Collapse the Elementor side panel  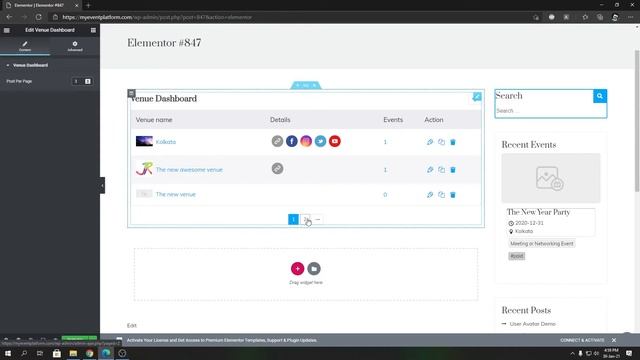click(x=102, y=185)
